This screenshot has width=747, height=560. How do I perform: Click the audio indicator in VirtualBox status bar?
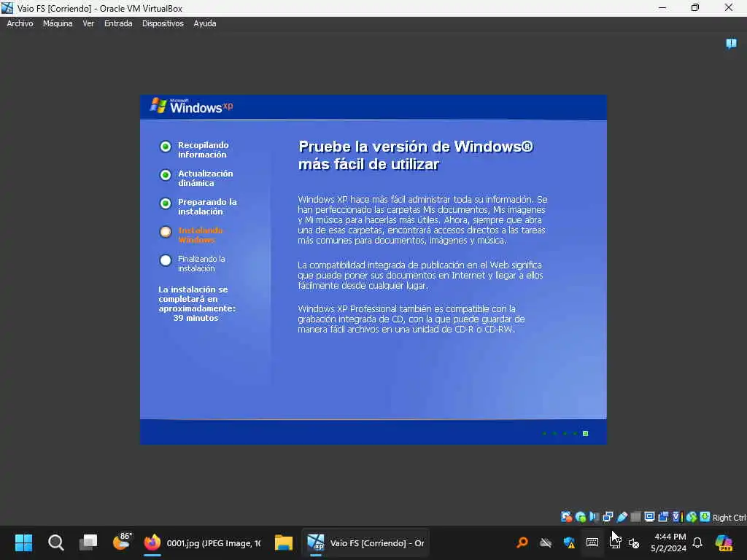[594, 517]
